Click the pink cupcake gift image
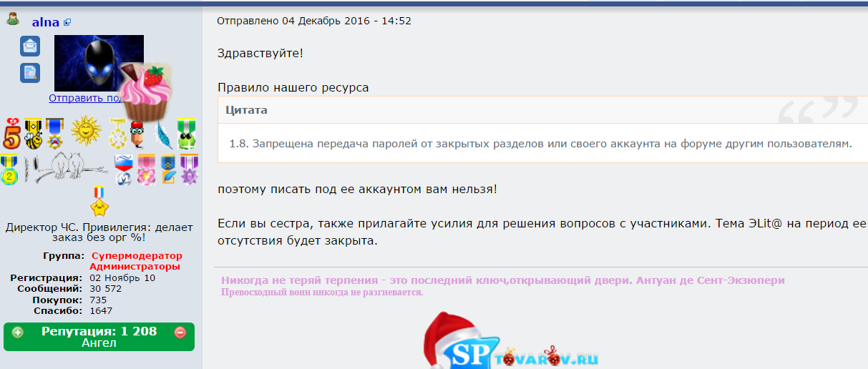 pos(145,92)
